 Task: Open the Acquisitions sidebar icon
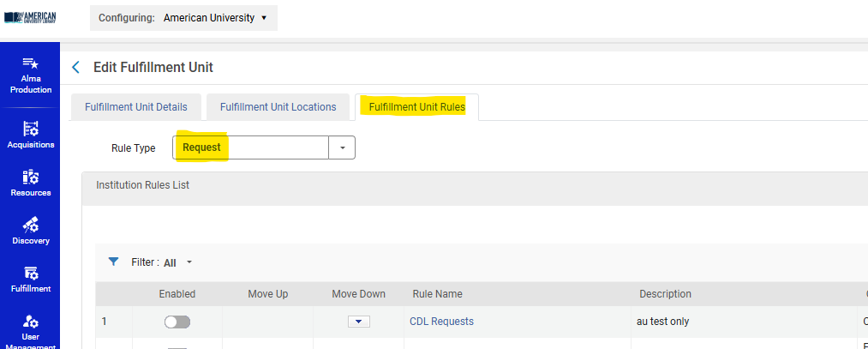pyautogui.click(x=30, y=129)
